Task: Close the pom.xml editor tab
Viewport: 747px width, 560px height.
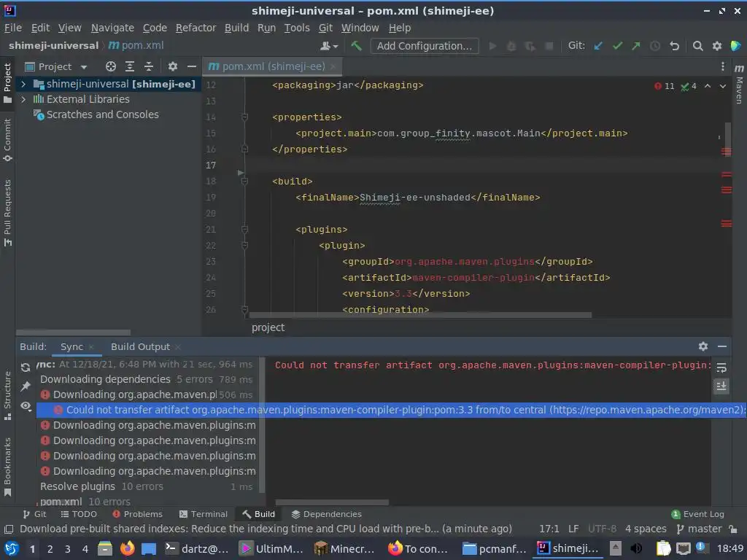Action: tap(333, 66)
